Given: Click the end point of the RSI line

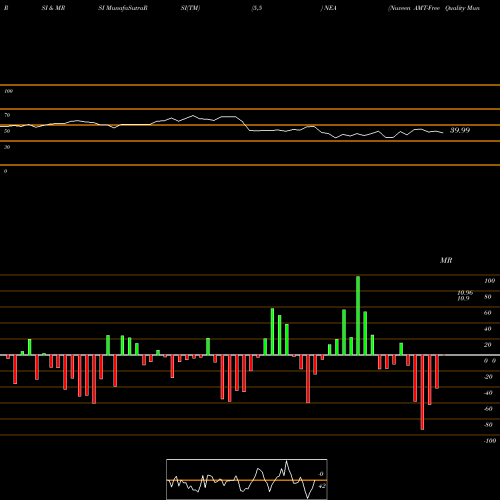Looking at the screenshot, I should click(443, 133).
